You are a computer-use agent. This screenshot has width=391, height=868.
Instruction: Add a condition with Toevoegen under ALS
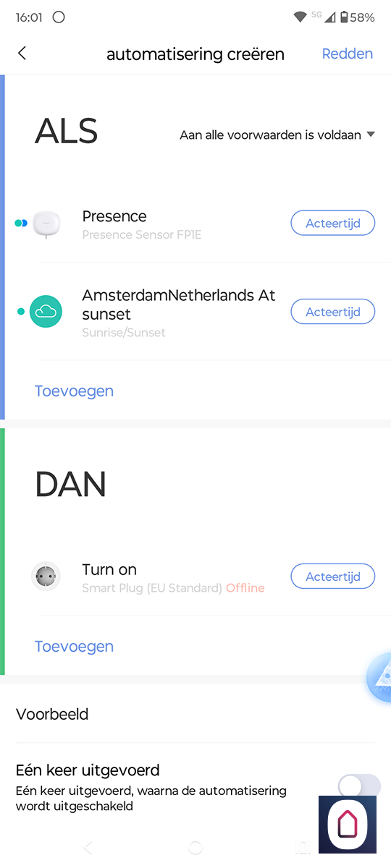tap(74, 391)
